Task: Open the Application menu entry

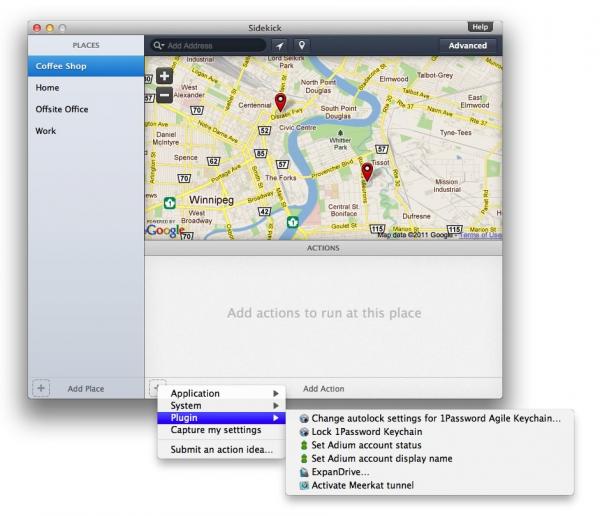Action: click(x=222, y=394)
